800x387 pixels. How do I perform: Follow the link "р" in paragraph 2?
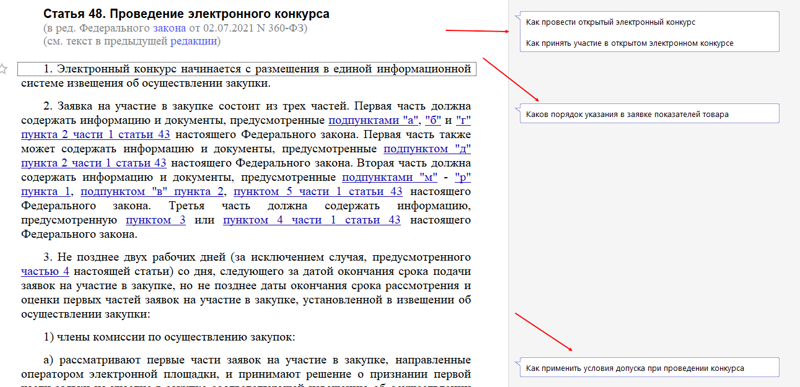462,178
